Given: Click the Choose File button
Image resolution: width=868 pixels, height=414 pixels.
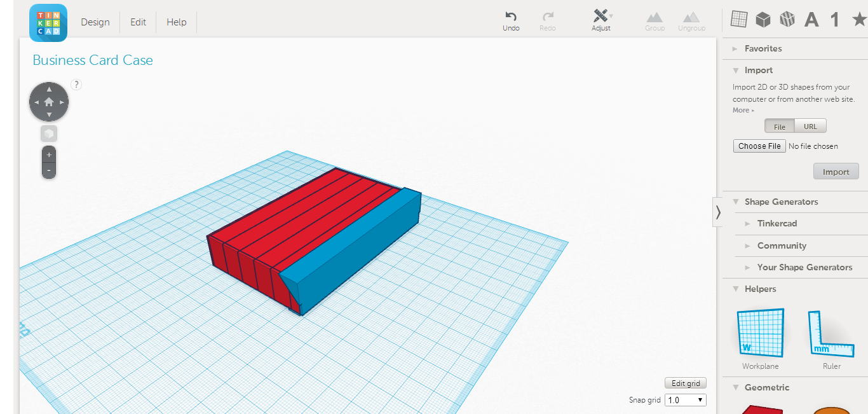Looking at the screenshot, I should tap(759, 146).
